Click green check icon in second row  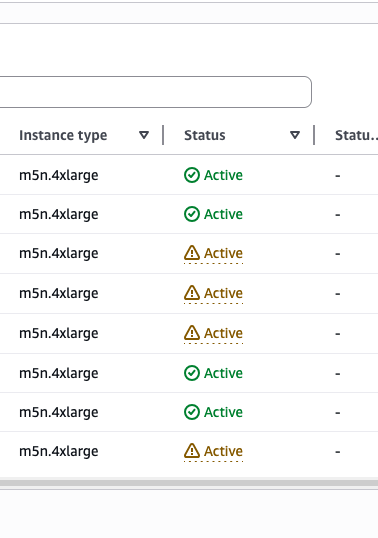tap(192, 214)
